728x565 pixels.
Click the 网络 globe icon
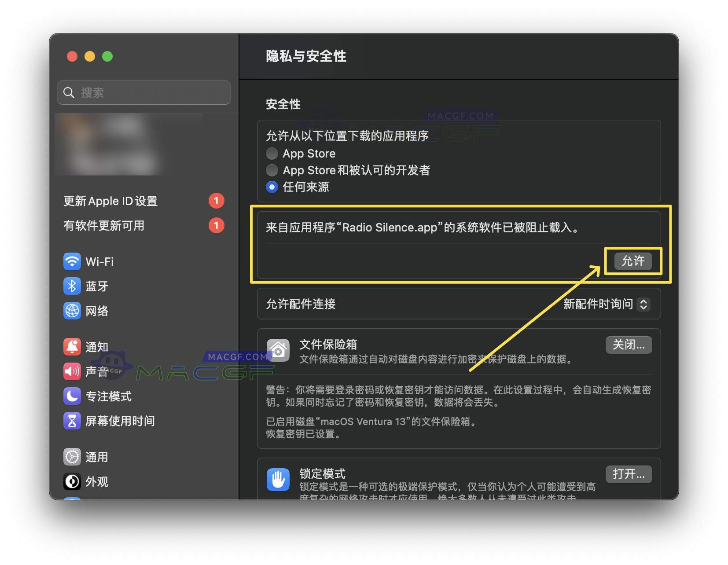click(72, 311)
